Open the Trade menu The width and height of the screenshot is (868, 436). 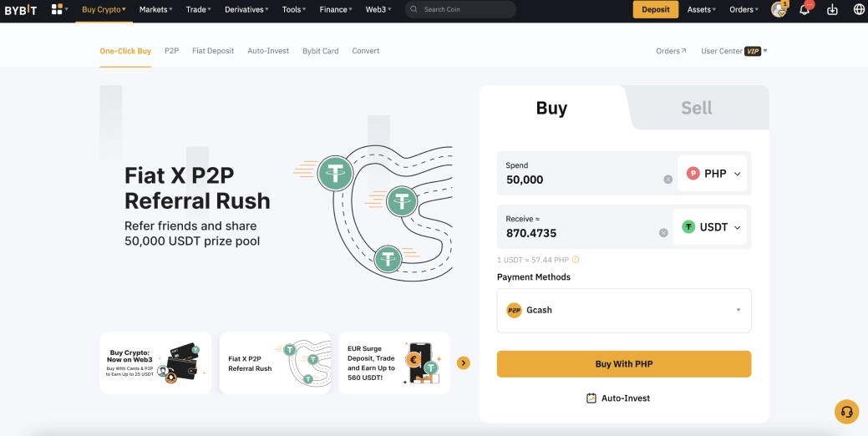pos(199,9)
